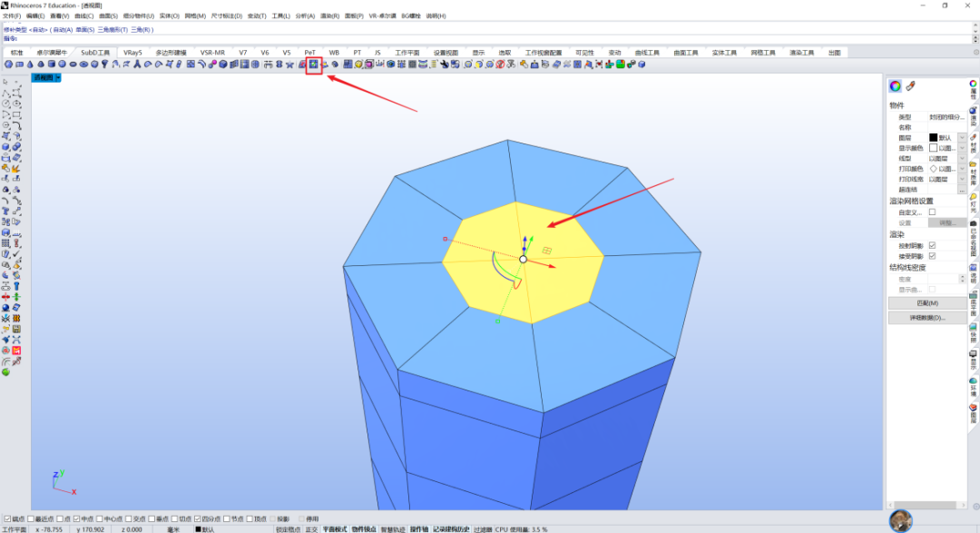Check the 自定义 render mesh checkbox

coord(932,212)
